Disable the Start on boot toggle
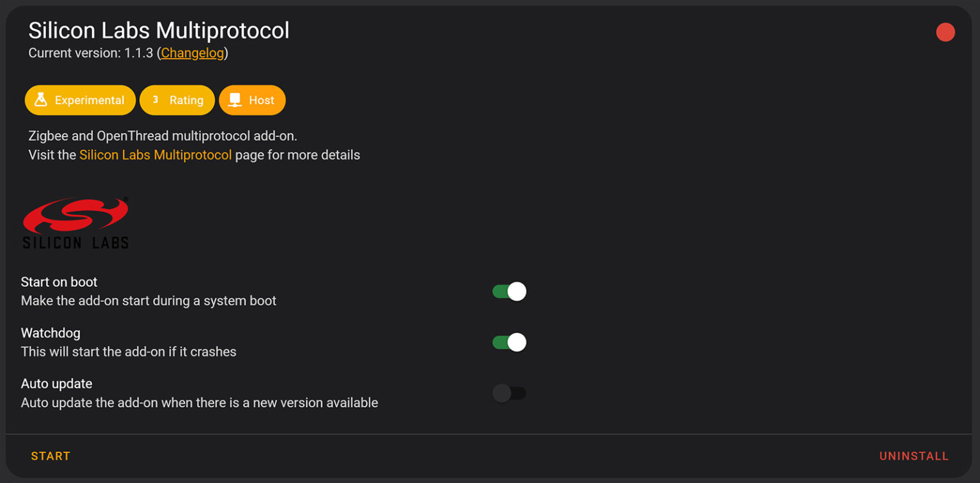The height and width of the screenshot is (483, 980). pos(509,291)
